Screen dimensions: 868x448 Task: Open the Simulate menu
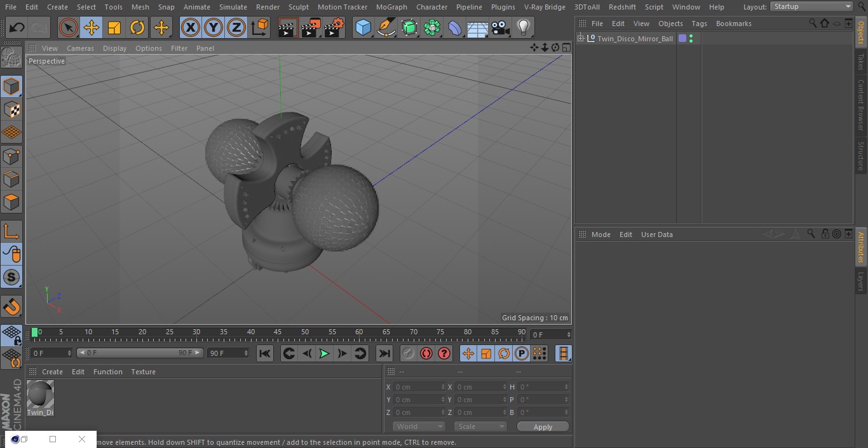coord(233,7)
